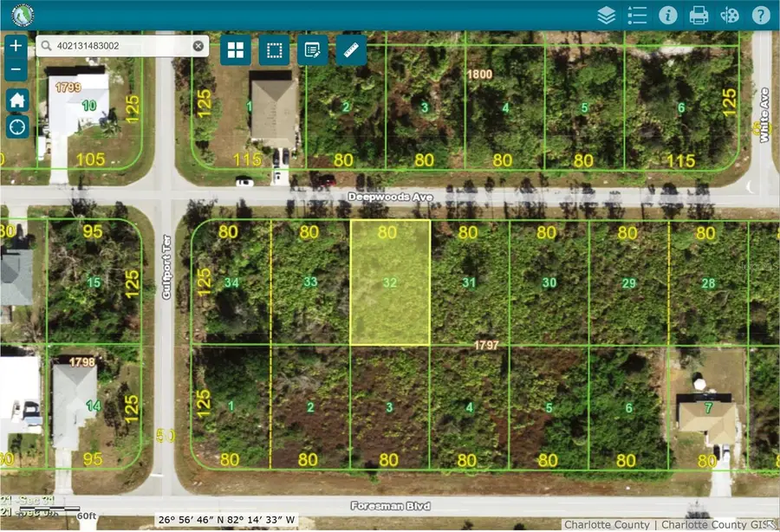Zoom in with the plus icon
The height and width of the screenshot is (532, 780).
[x=15, y=44]
